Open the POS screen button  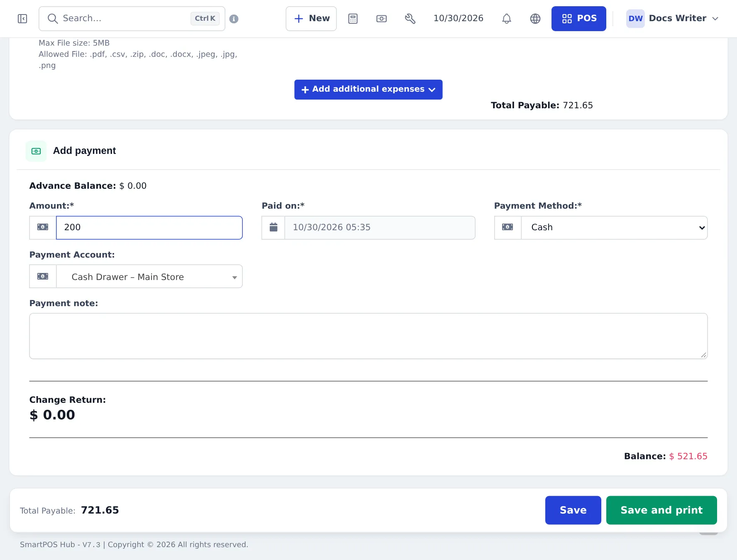pos(578,19)
